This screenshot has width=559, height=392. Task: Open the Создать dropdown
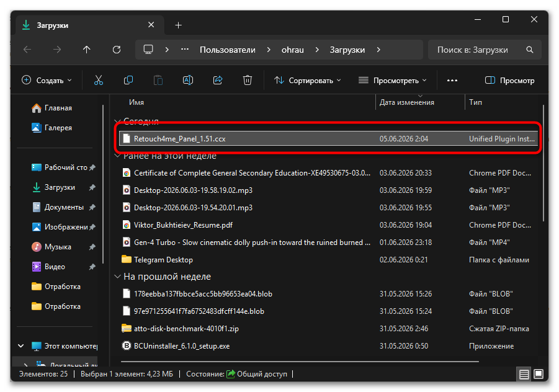47,80
